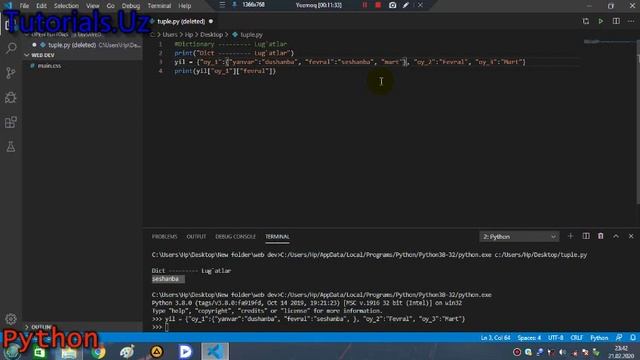Open the Extensions view
The height and width of the screenshot is (360, 640).
coord(11,122)
